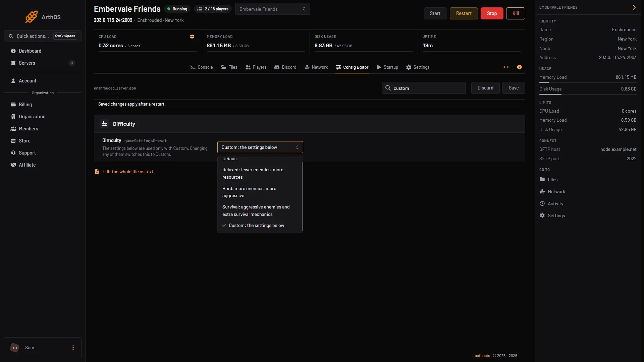644x362 pixels.
Task: Discard the config changes
Action: point(485,88)
